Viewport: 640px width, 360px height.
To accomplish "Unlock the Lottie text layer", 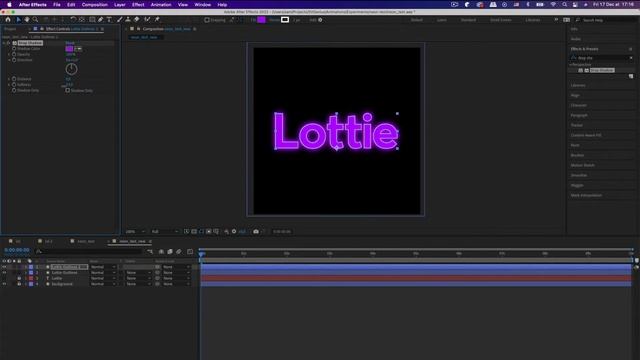I will (x=19, y=278).
